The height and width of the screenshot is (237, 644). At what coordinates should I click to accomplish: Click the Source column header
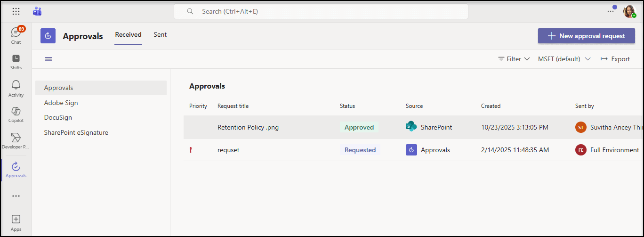click(x=414, y=106)
